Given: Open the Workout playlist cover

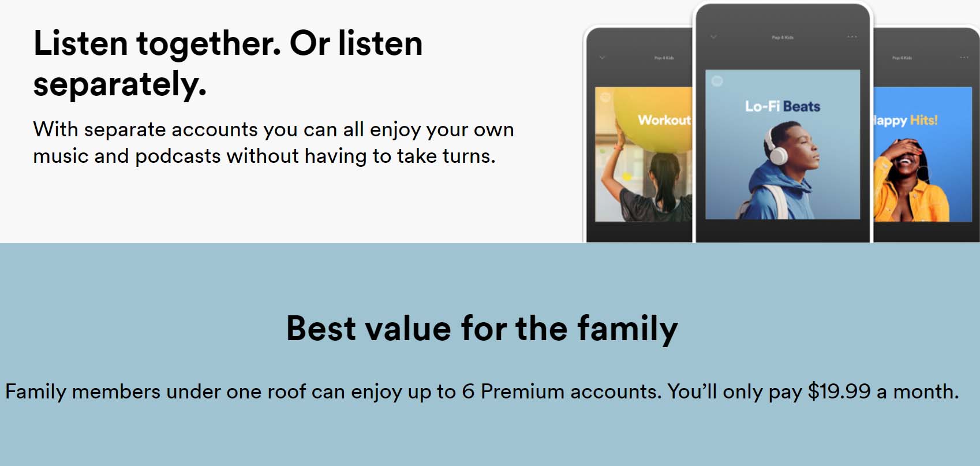Looking at the screenshot, I should tap(644, 154).
